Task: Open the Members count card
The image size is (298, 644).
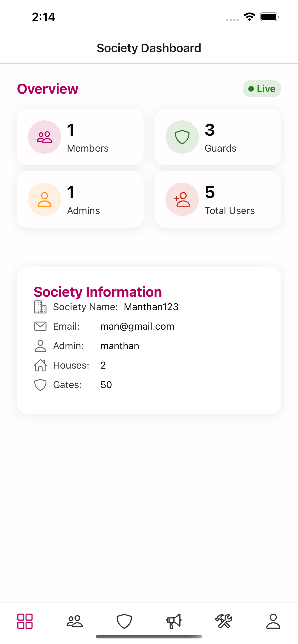Action: (80, 137)
